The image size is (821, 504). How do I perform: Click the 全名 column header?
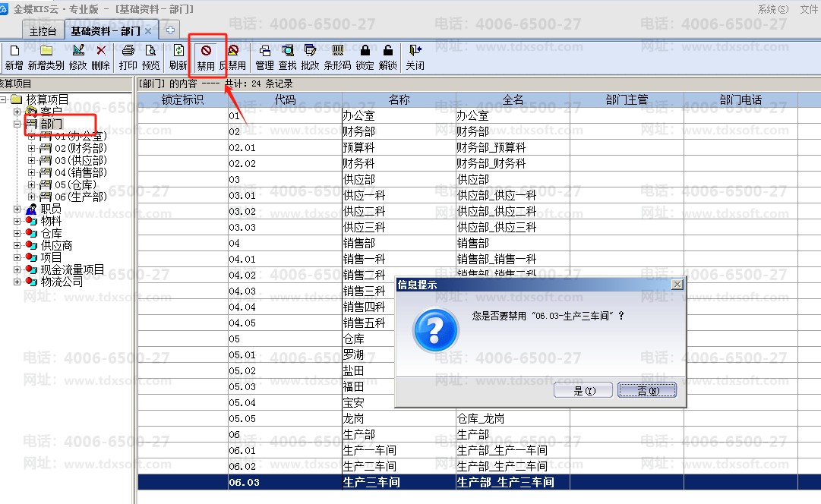513,99
